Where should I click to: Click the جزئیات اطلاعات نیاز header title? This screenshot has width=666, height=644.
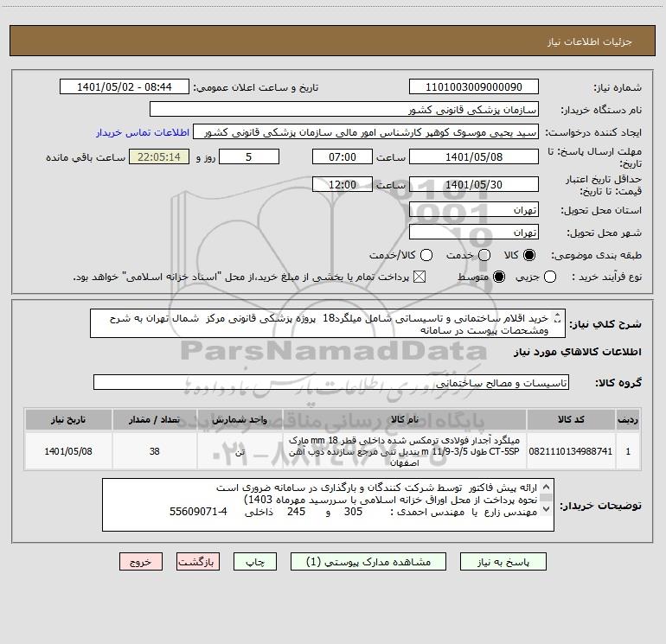[x=590, y=41]
